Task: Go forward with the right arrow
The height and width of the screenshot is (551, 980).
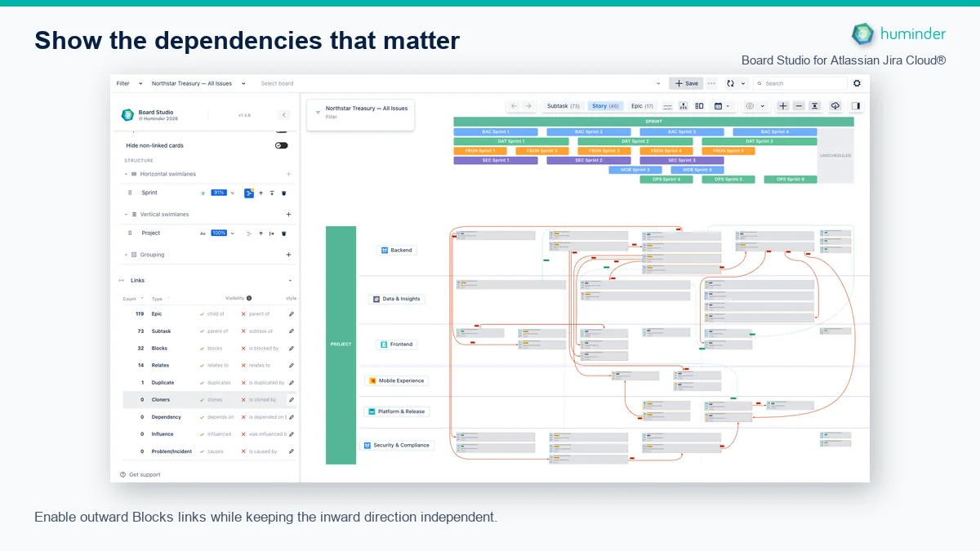Action: coord(528,106)
